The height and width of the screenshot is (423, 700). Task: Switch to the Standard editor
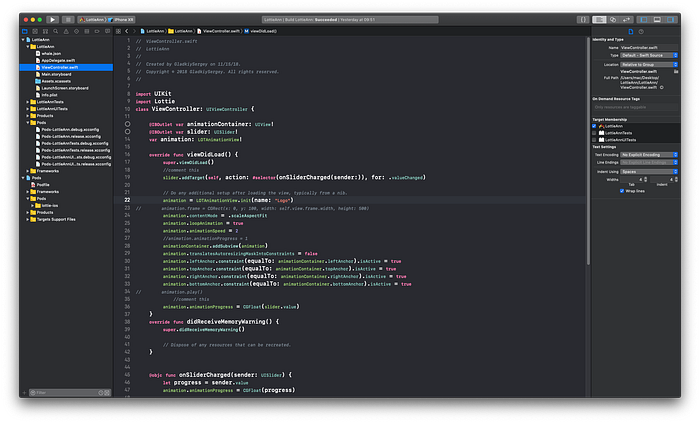click(x=599, y=20)
